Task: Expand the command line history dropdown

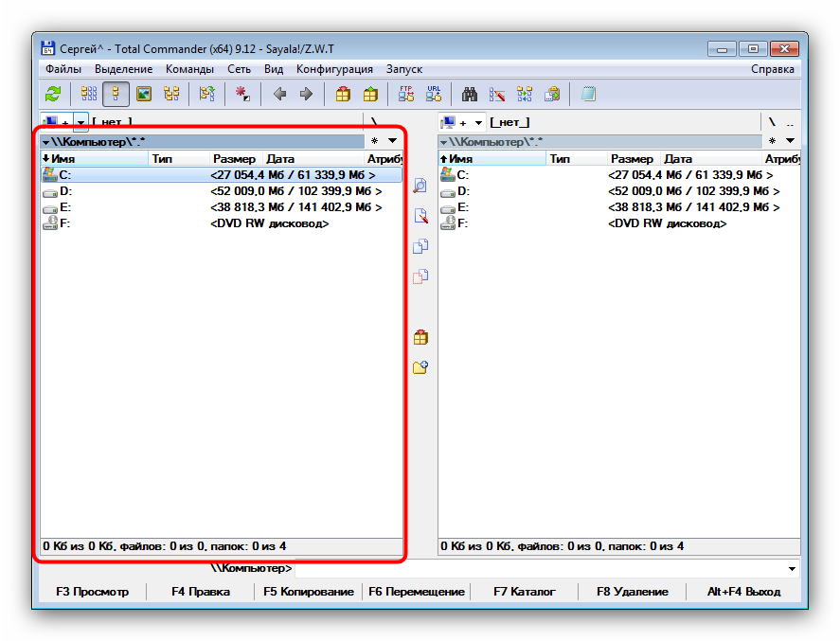Action: [792, 569]
